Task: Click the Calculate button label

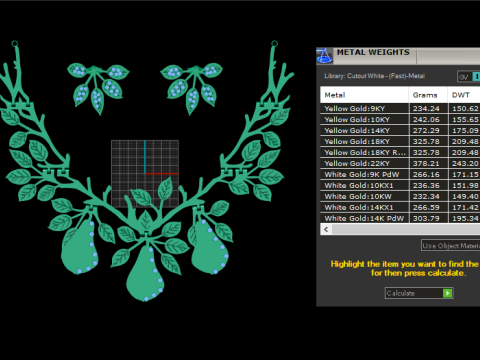Action: coord(400,293)
